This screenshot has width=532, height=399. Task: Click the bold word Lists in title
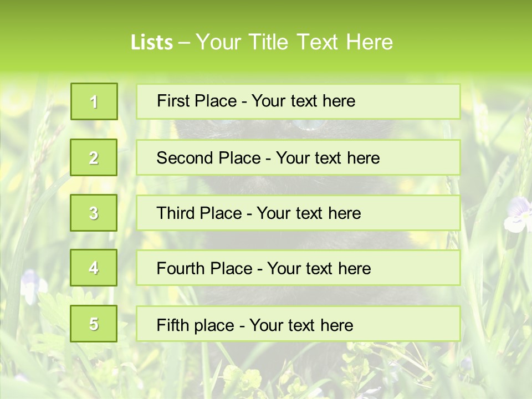[152, 43]
